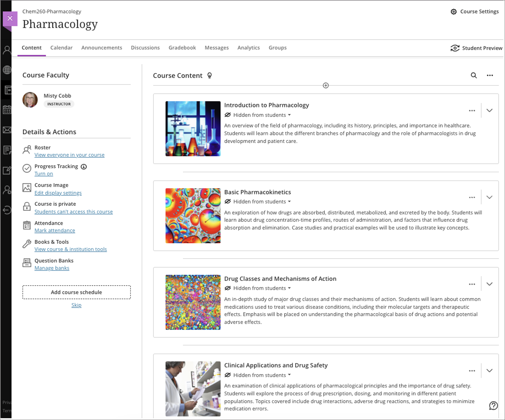
Task: Open the course content search icon
Action: (x=473, y=75)
